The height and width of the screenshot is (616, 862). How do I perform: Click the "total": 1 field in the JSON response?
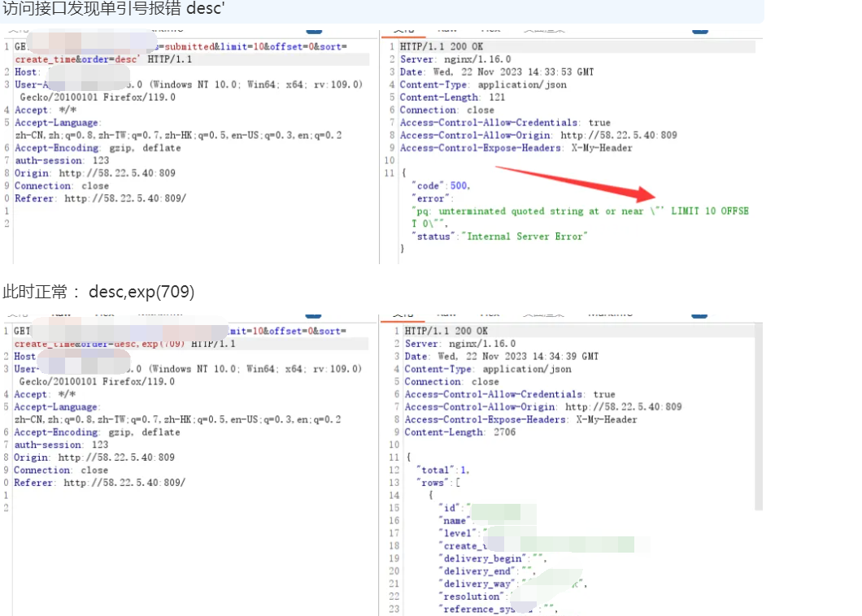click(x=443, y=470)
